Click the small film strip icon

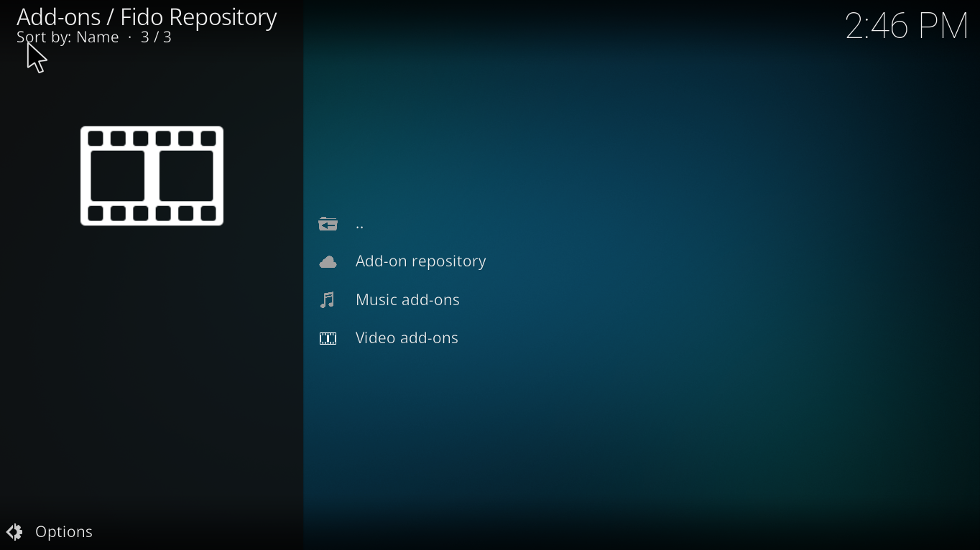[328, 338]
